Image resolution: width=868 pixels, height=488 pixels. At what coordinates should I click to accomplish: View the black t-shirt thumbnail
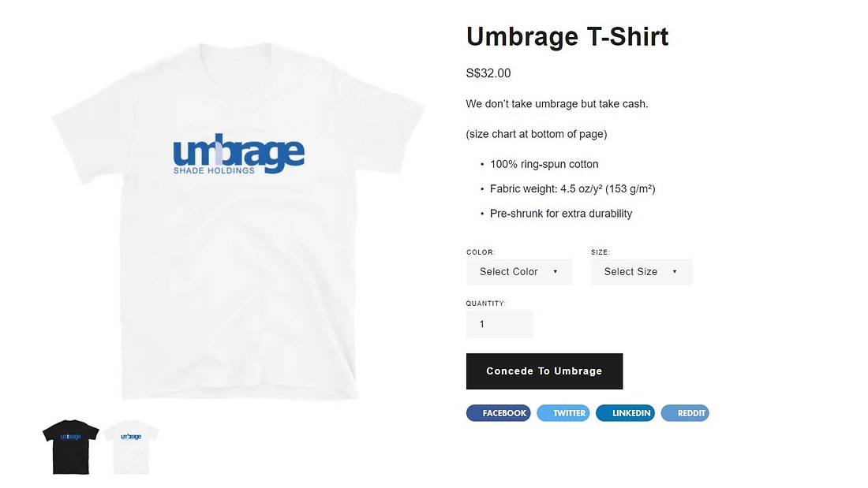coord(71,447)
